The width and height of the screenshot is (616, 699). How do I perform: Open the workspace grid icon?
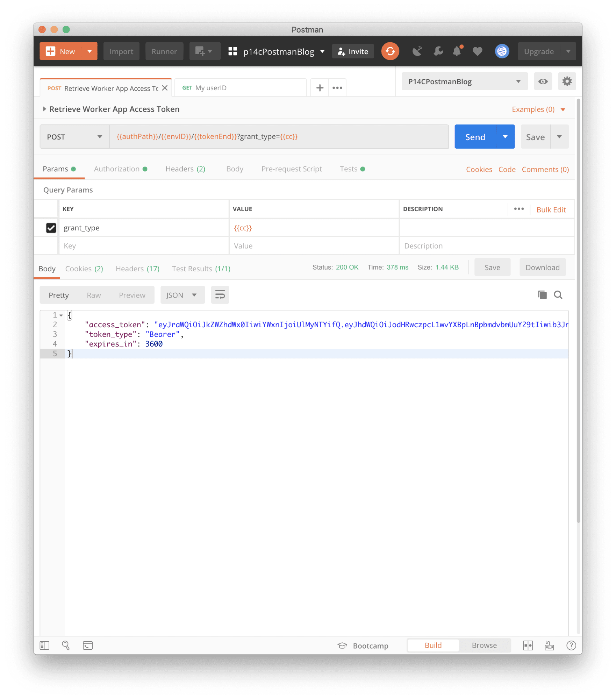coord(233,51)
